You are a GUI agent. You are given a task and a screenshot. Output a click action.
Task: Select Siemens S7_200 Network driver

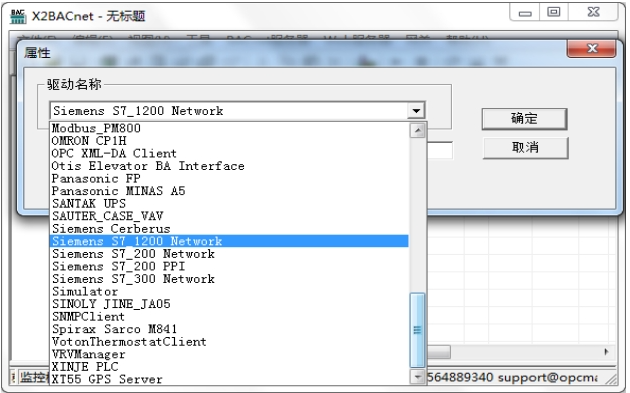[x=229, y=254]
